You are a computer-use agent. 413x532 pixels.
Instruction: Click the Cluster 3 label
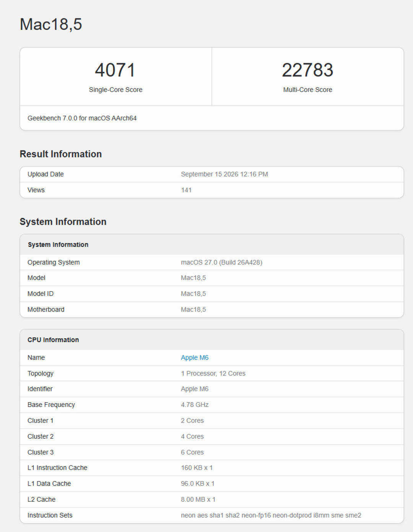click(x=41, y=452)
